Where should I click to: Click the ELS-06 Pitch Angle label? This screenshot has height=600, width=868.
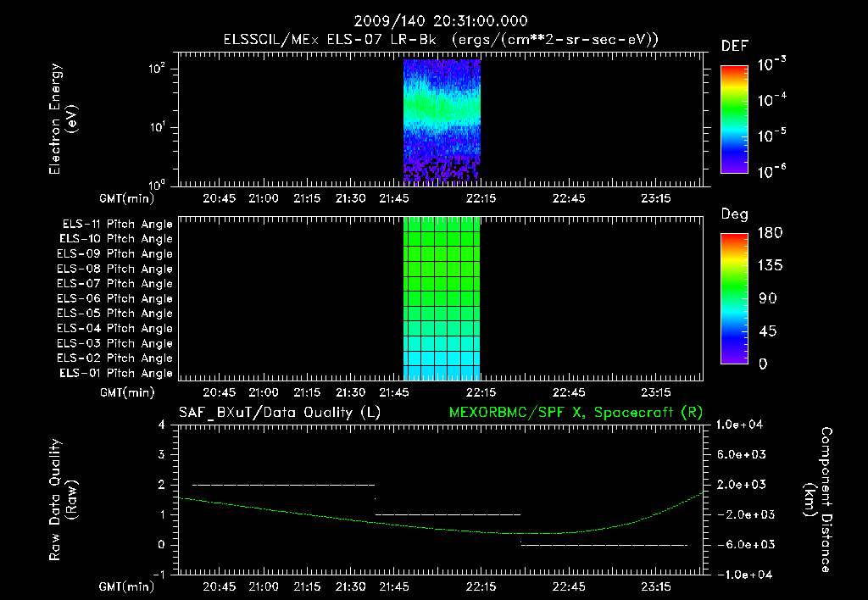[114, 299]
